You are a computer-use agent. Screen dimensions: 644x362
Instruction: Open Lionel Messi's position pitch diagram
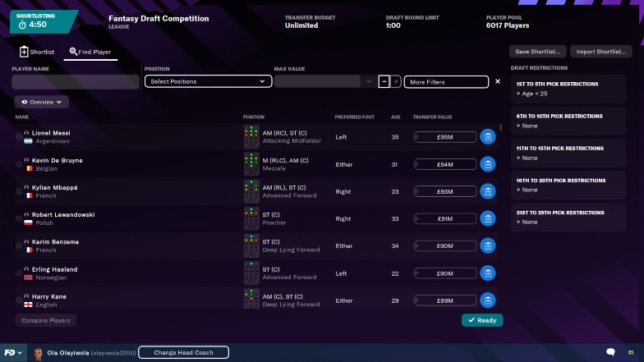tap(251, 137)
